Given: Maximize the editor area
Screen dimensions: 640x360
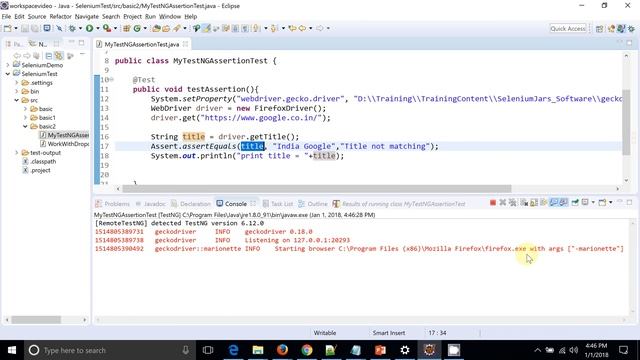Looking at the screenshot, I should coord(629,42).
